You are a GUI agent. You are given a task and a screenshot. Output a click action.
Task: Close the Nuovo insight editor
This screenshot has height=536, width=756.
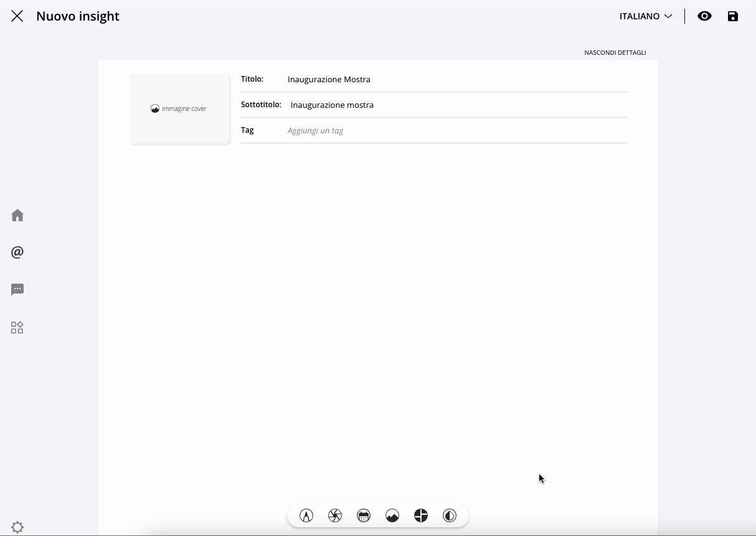coord(17,16)
